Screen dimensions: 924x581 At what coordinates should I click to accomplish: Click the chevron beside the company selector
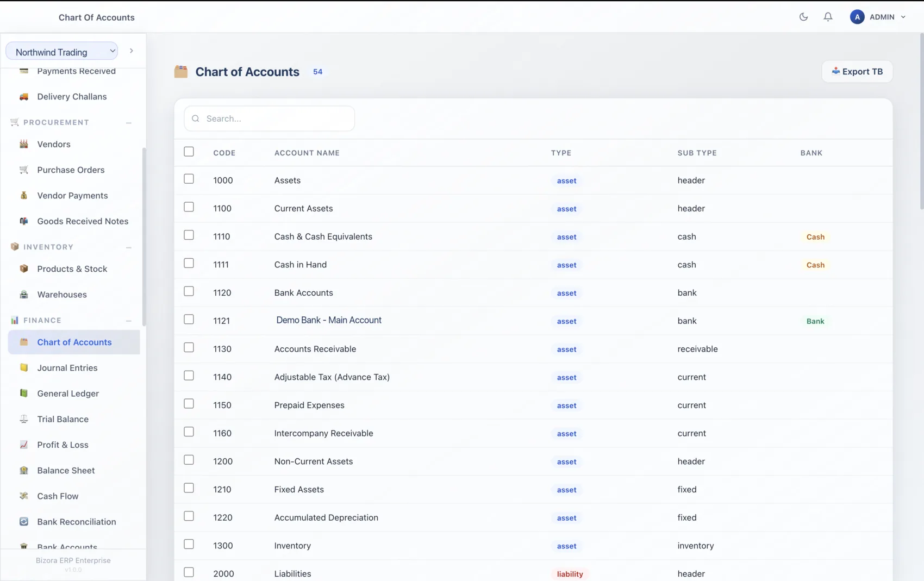coord(132,51)
